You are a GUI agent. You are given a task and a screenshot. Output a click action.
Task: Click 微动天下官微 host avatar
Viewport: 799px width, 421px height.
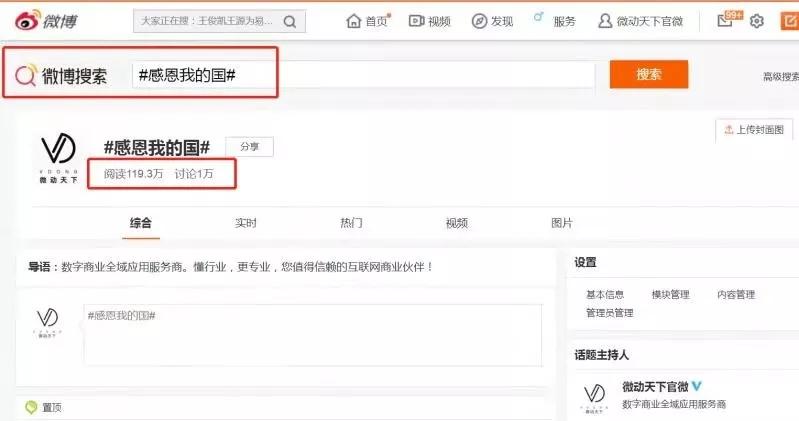594,398
